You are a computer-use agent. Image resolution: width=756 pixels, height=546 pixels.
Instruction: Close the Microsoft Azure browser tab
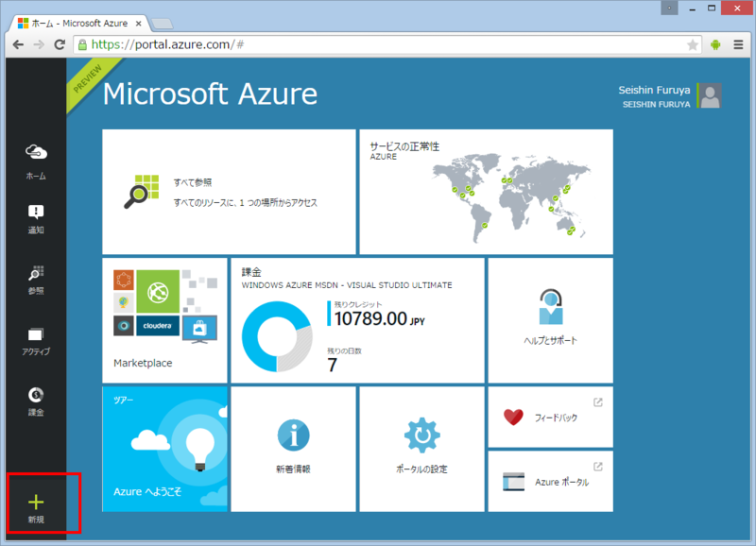(139, 23)
